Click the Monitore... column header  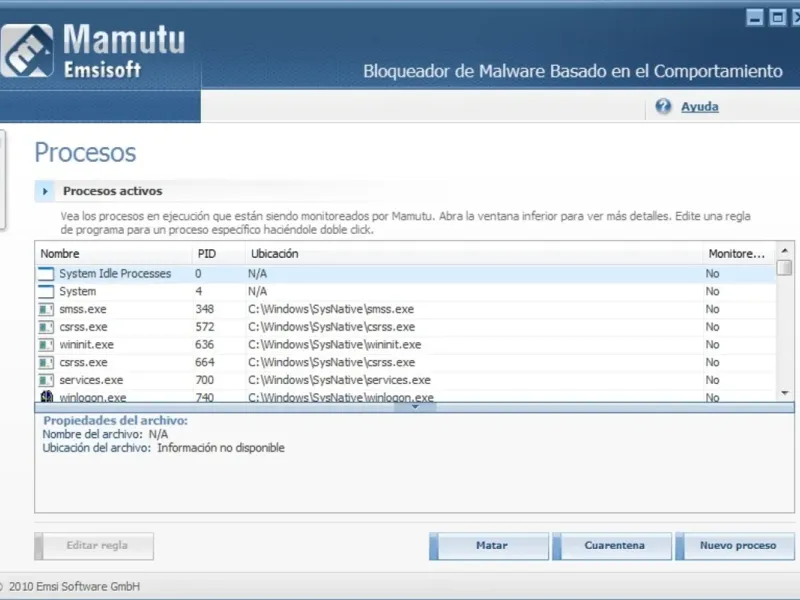tap(739, 254)
